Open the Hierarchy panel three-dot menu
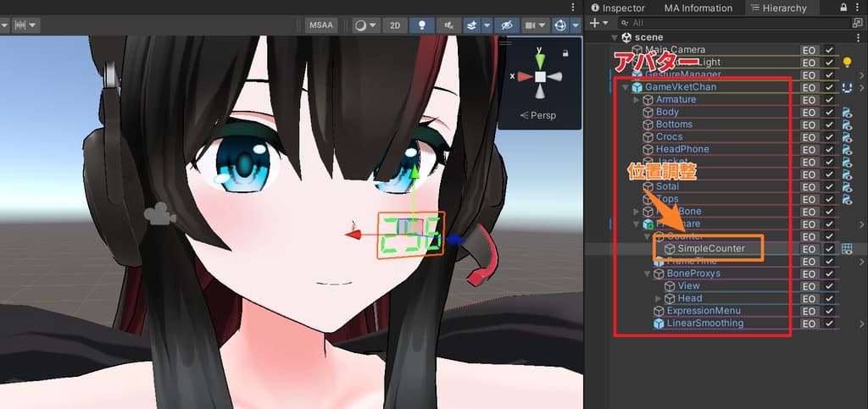 (x=858, y=8)
